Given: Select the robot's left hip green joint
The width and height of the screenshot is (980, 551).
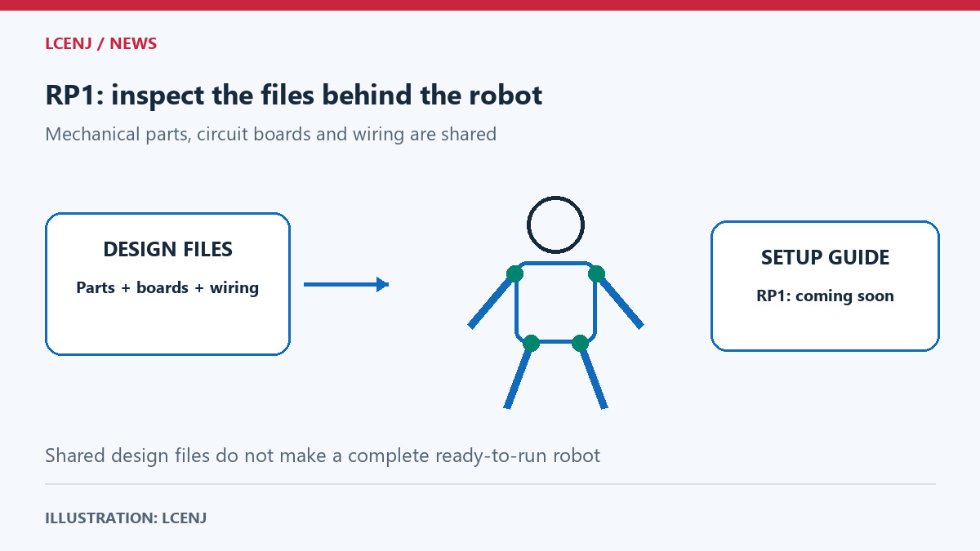Looking at the screenshot, I should click(531, 343).
